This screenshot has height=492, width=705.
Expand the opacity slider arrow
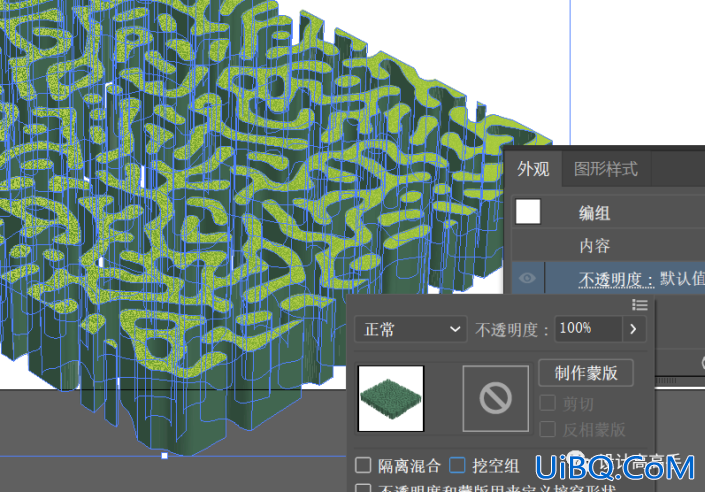pos(634,329)
